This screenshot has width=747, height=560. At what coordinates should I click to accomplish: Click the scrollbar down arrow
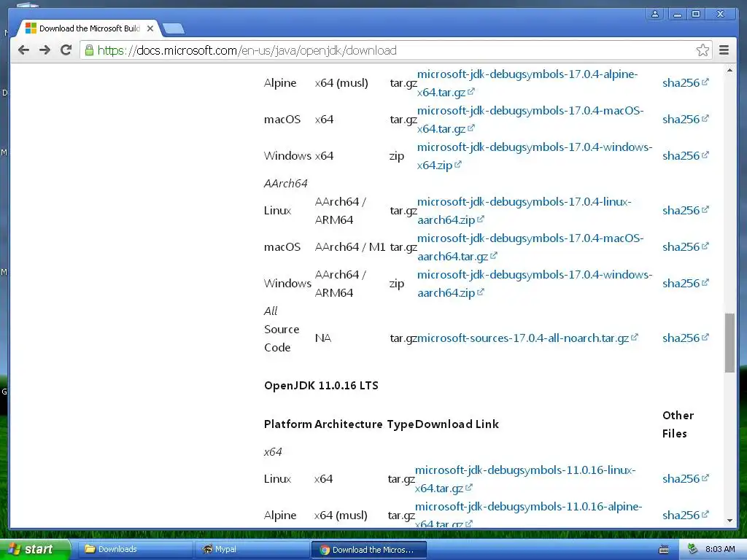(x=729, y=521)
